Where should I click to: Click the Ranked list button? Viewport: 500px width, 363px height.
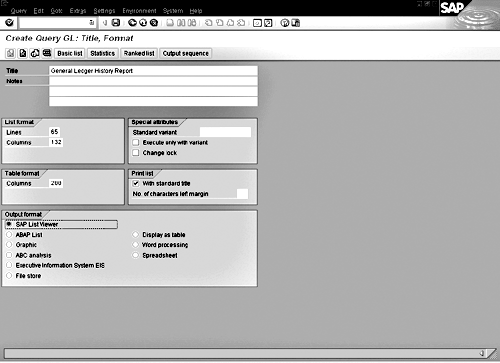tap(139, 53)
